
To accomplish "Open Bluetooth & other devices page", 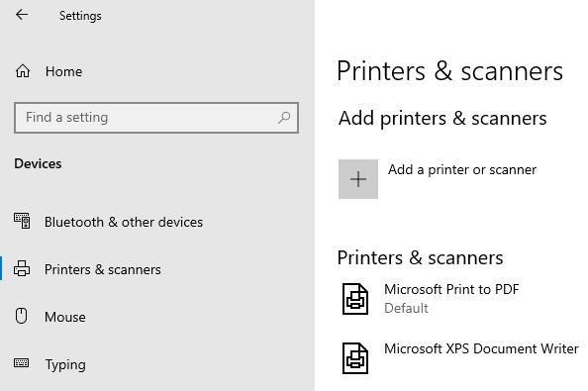I will [124, 222].
